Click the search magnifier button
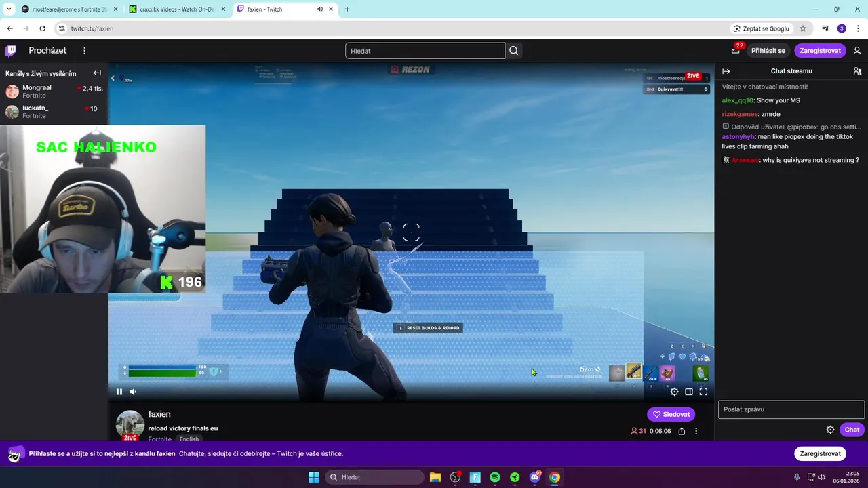Viewport: 868px width, 488px height. tap(514, 51)
